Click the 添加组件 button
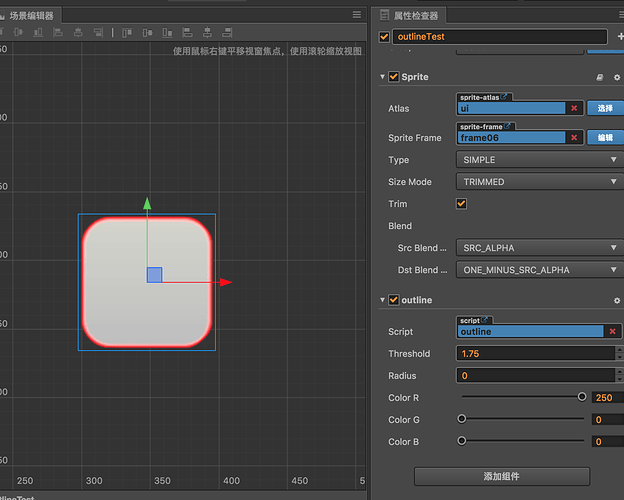The height and width of the screenshot is (500, 624). tap(501, 476)
